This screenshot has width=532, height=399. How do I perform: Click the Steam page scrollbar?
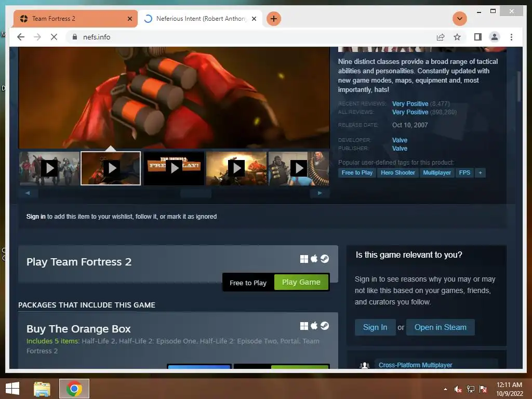518,86
